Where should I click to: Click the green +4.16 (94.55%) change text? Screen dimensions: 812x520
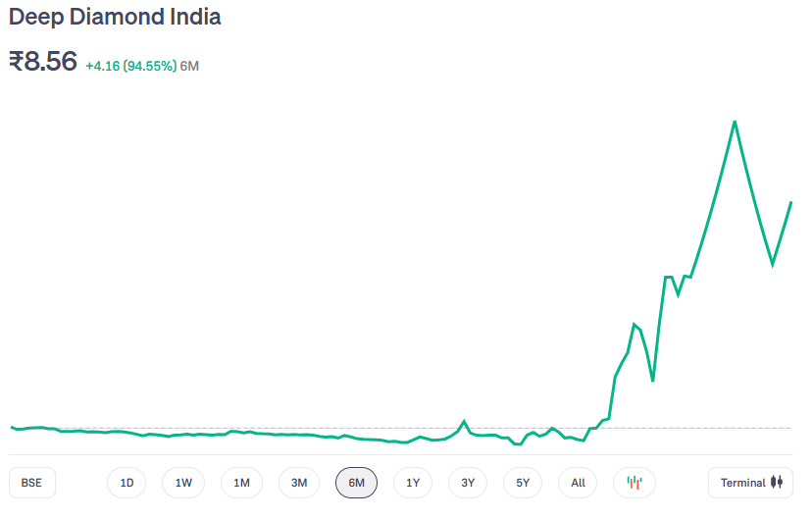coord(130,66)
